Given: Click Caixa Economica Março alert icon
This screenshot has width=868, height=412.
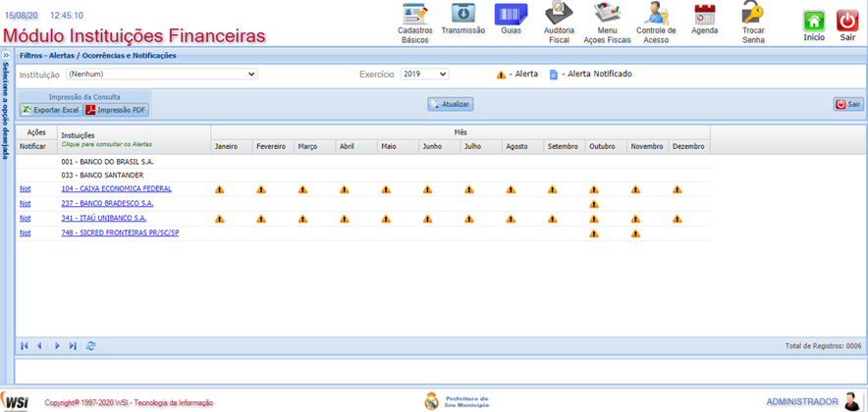Looking at the screenshot, I should [302, 189].
